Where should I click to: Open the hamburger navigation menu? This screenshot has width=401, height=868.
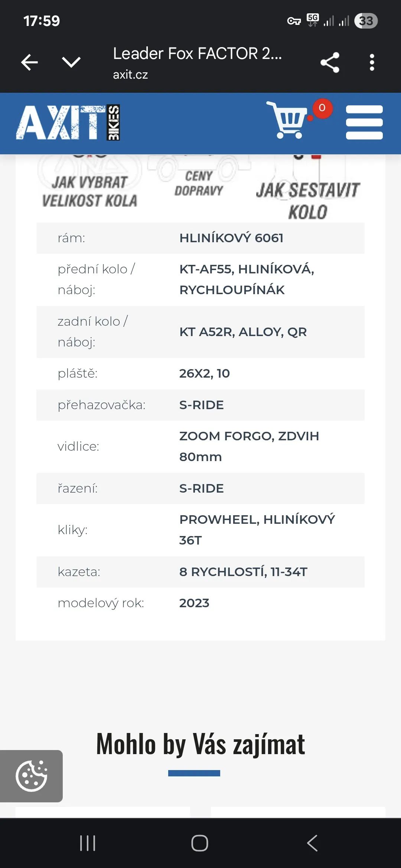point(364,122)
